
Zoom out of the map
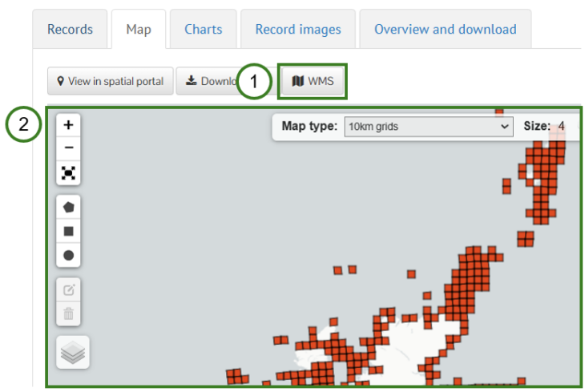coord(68,148)
